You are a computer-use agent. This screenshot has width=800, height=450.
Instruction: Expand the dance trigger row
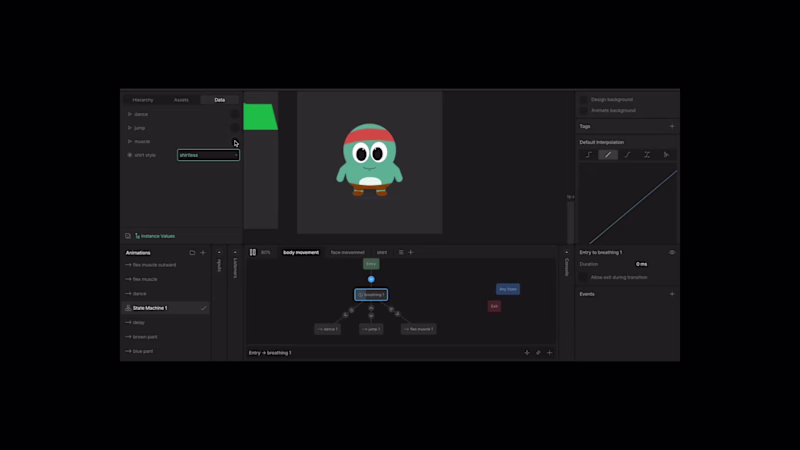point(130,114)
